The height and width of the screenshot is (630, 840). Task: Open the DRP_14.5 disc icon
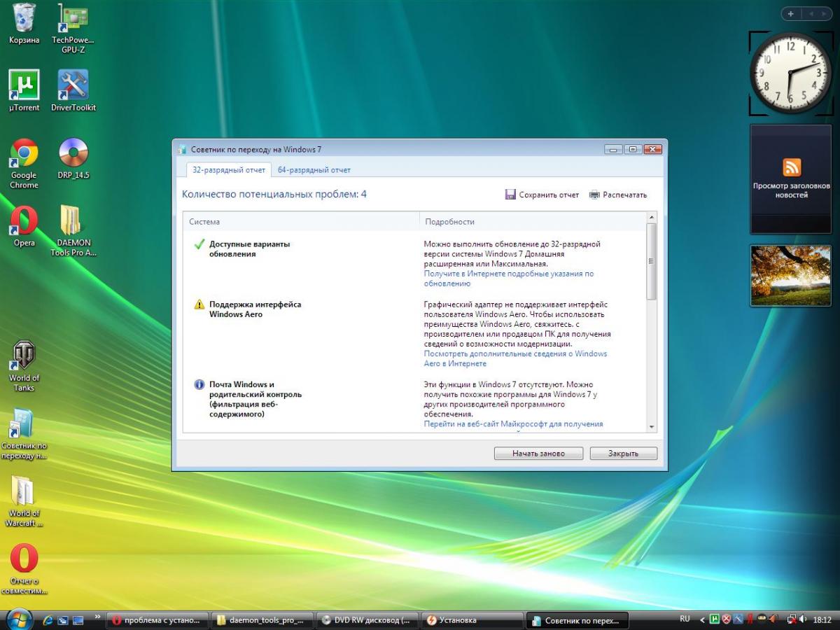tap(73, 153)
